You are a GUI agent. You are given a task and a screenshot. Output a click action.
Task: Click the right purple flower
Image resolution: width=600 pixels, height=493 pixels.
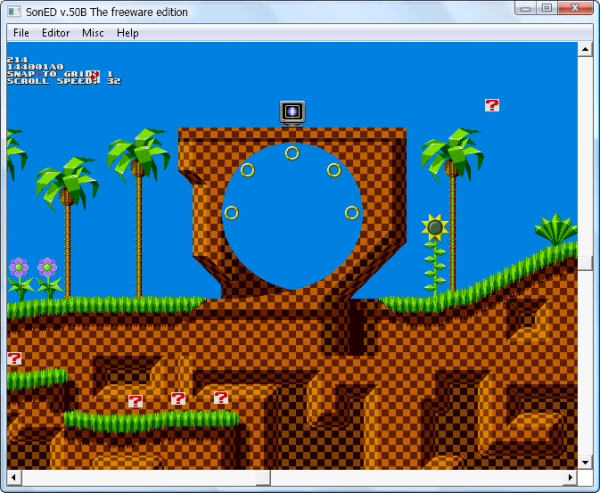(x=47, y=267)
